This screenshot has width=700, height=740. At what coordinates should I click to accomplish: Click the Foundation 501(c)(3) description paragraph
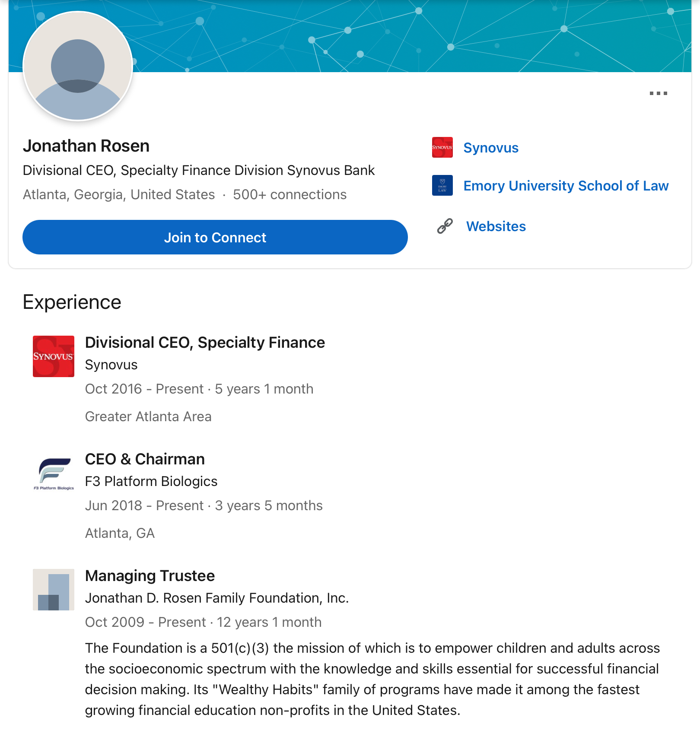click(372, 679)
